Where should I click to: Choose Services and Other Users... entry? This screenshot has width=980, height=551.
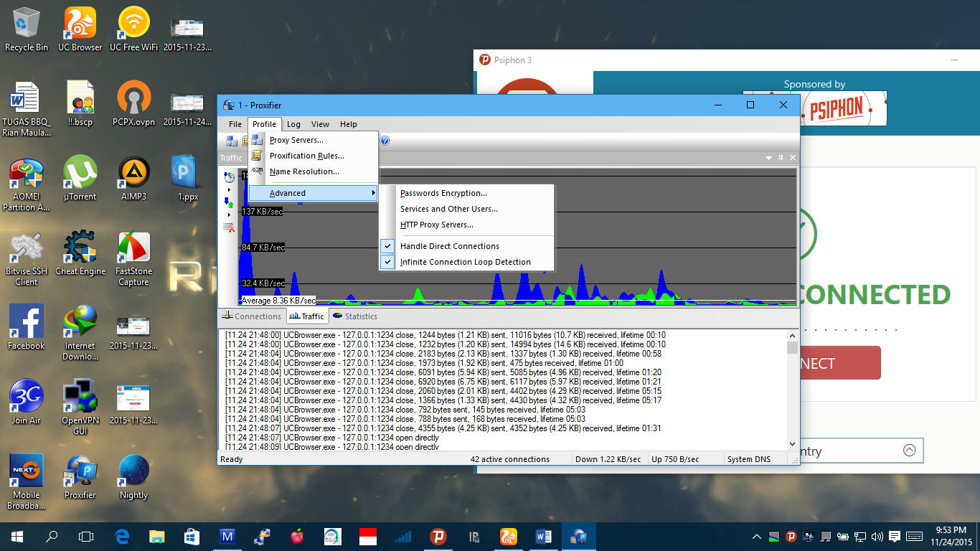(x=466, y=209)
